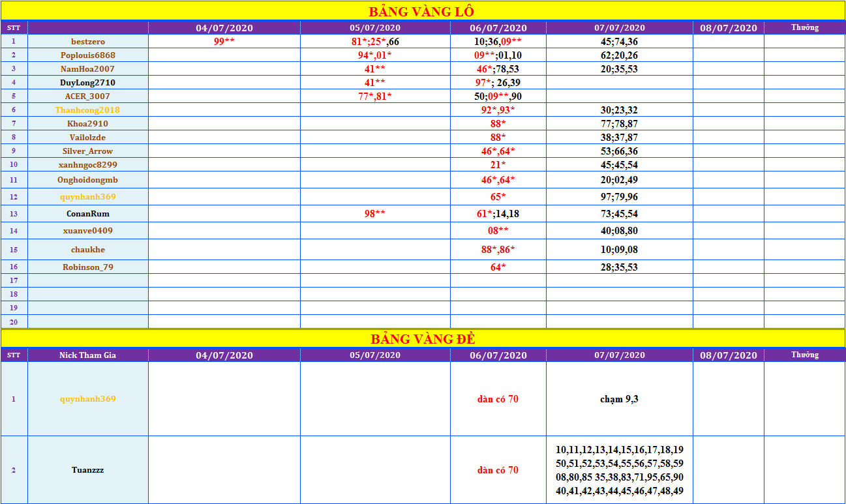
Task: Click 'dàn có 70' in the Tuanzzz row
Action: (498, 470)
